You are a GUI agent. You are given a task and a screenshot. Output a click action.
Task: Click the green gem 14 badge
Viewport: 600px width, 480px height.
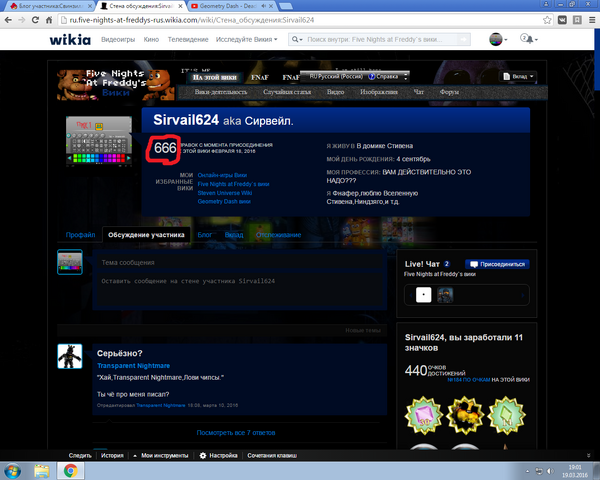pos(506,415)
